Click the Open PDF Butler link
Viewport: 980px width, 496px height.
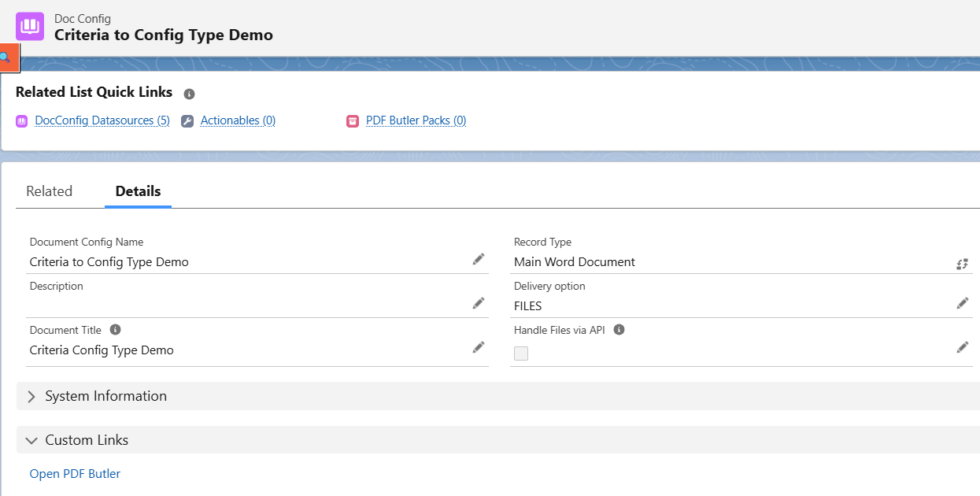[x=75, y=473]
